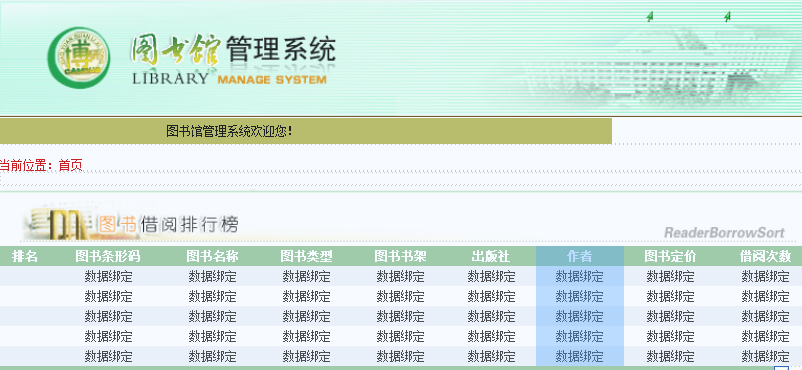
Task: Click the 当前位置 label
Action: (x=26, y=165)
